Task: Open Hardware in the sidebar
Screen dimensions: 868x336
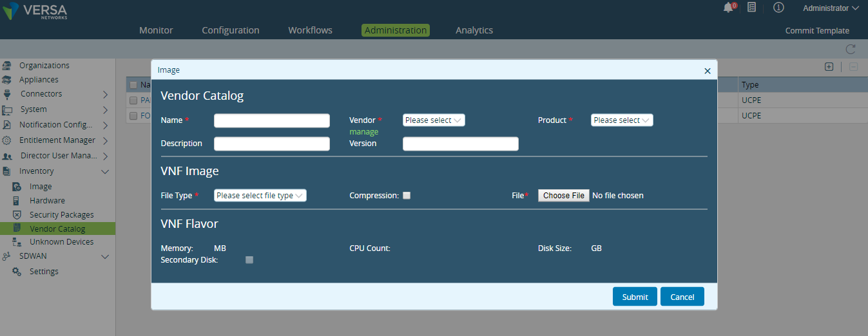Action: tap(47, 201)
